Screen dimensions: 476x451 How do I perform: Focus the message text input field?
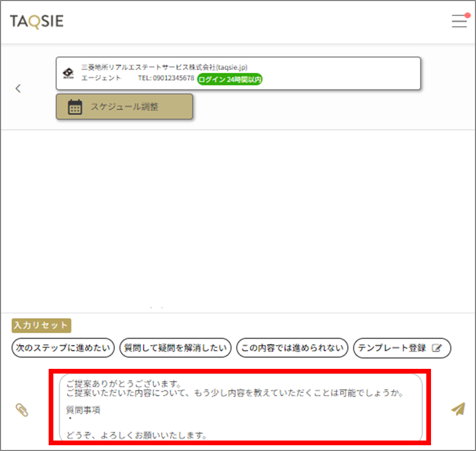click(241, 408)
